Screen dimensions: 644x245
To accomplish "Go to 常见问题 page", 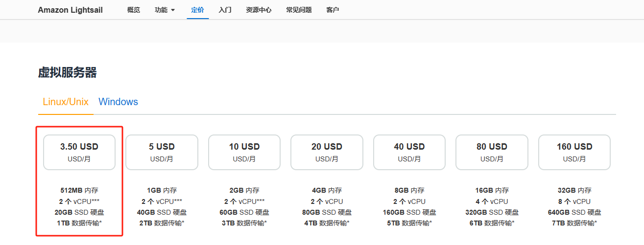I will click(x=299, y=10).
